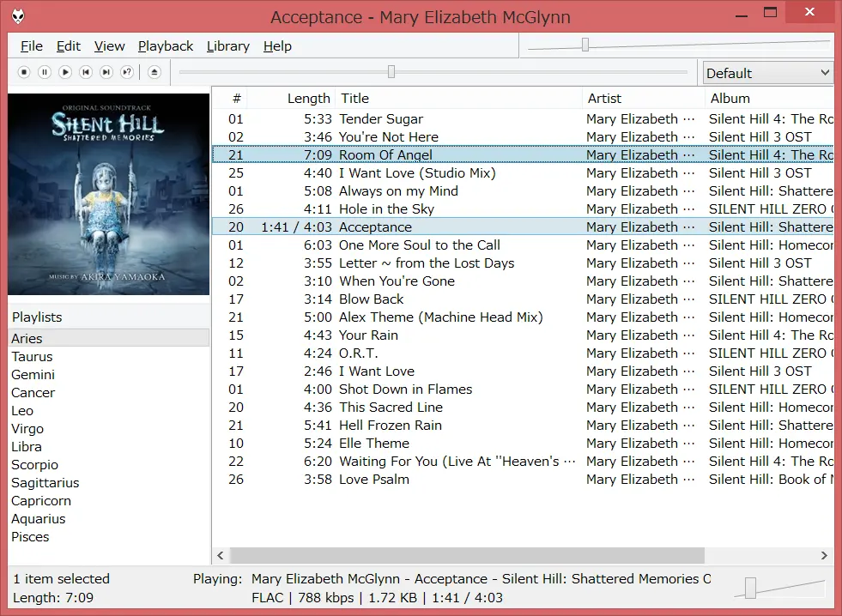The width and height of the screenshot is (842, 616).
Task: Select the Cancer playlist
Action: (109, 393)
